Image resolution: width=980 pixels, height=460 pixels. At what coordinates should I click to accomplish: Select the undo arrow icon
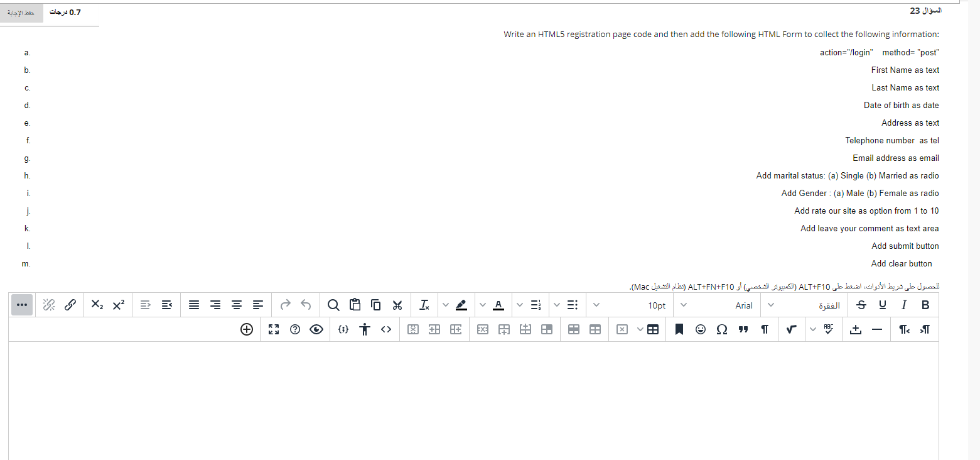point(306,305)
